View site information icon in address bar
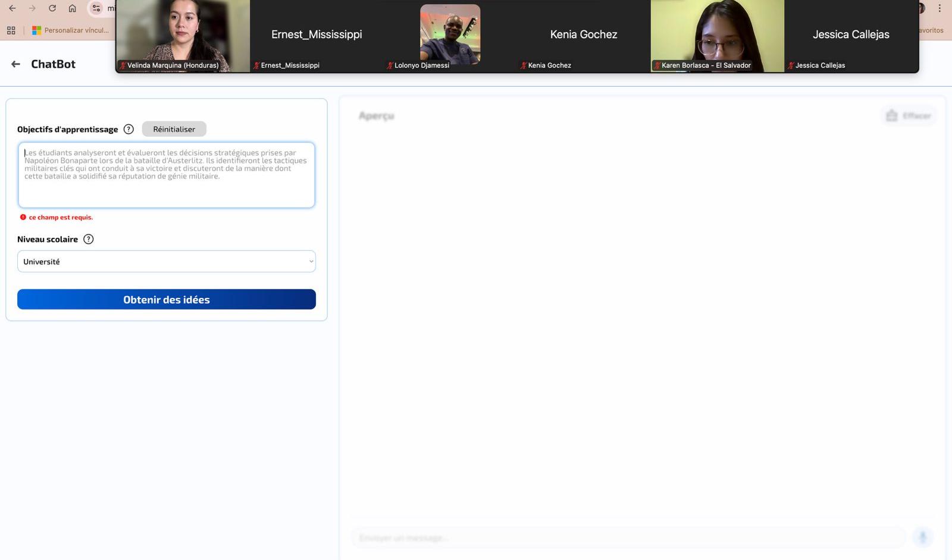The image size is (952, 560). pos(96,8)
